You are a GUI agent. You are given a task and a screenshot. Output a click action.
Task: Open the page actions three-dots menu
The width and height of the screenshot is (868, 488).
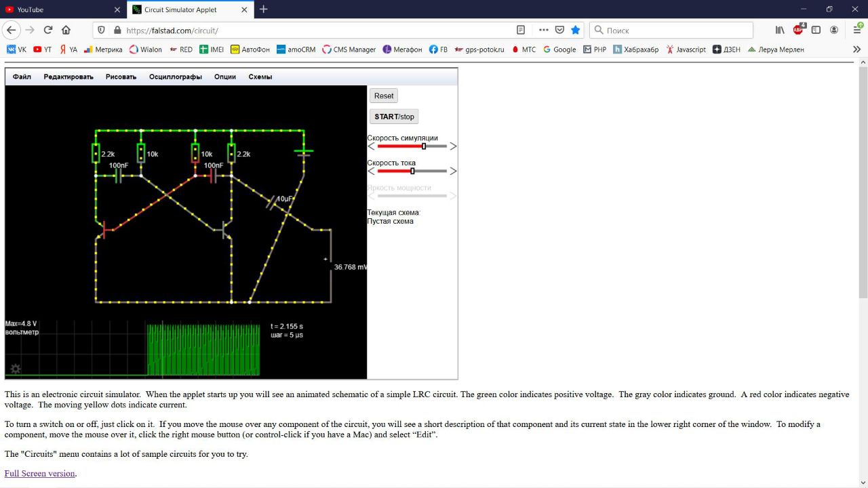click(544, 30)
